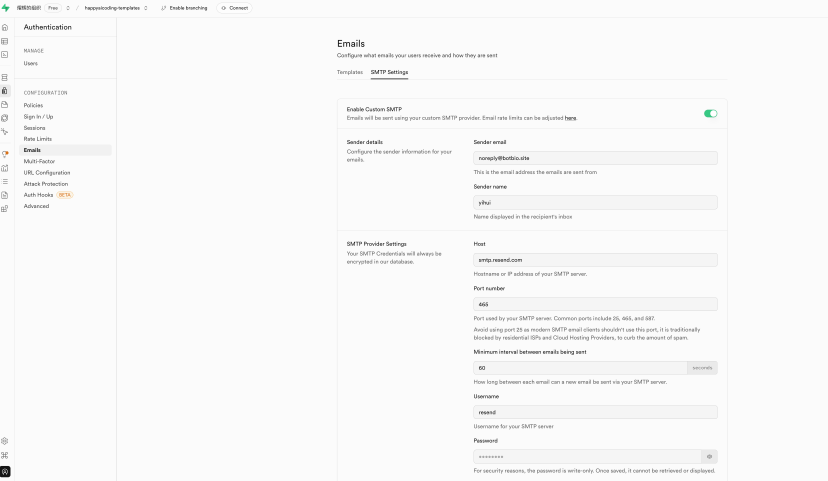Expand the organization switcher chevron

tap(68, 8)
